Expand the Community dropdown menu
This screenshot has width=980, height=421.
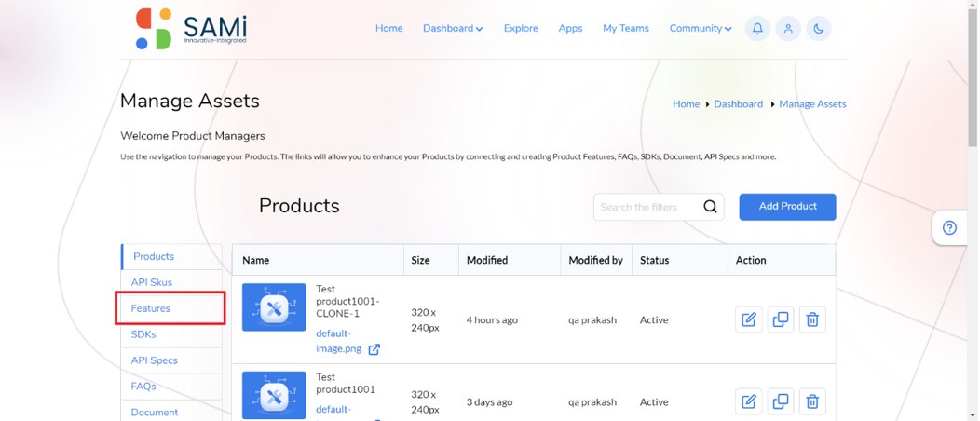pos(701,28)
